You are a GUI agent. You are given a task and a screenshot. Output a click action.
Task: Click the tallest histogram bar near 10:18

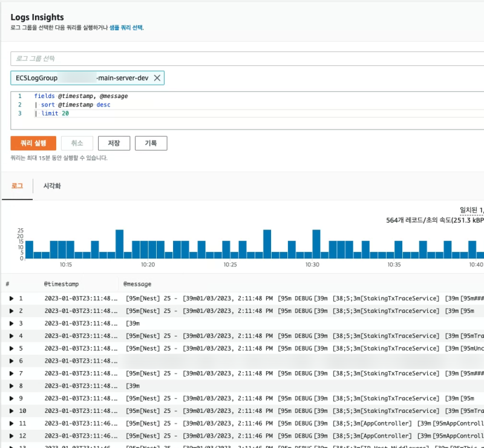(x=120, y=244)
